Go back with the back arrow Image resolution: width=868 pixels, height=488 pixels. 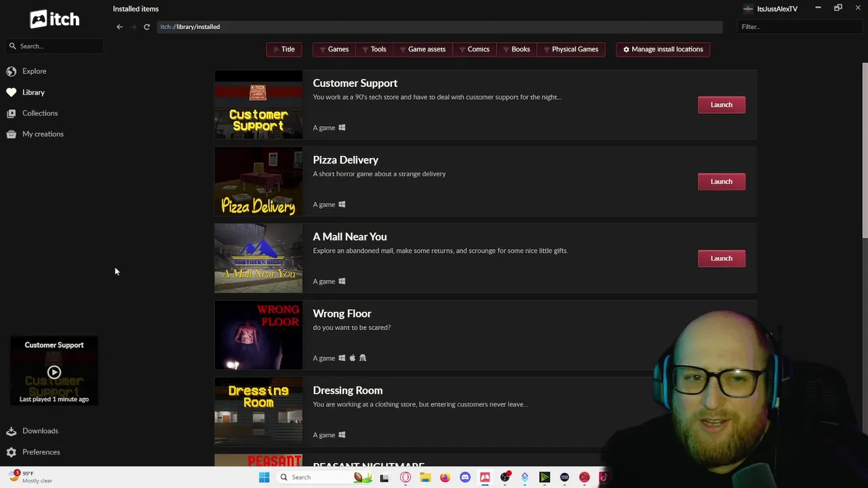click(x=119, y=27)
